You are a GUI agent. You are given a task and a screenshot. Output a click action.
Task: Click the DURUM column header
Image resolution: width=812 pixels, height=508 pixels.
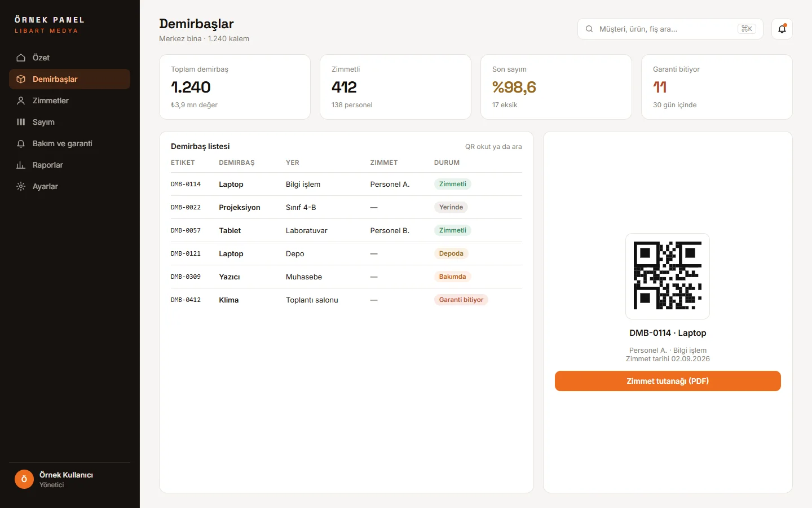[x=447, y=163]
